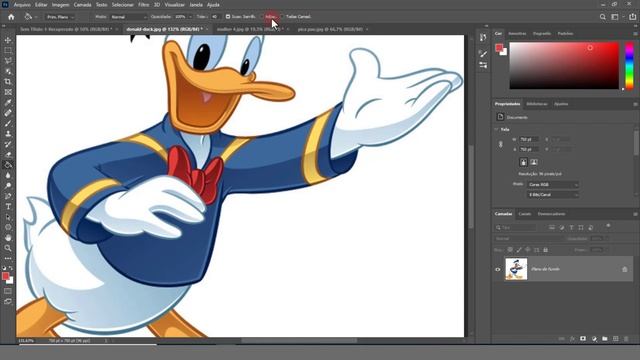Open the Color panel options menu

pyautogui.click(x=635, y=34)
